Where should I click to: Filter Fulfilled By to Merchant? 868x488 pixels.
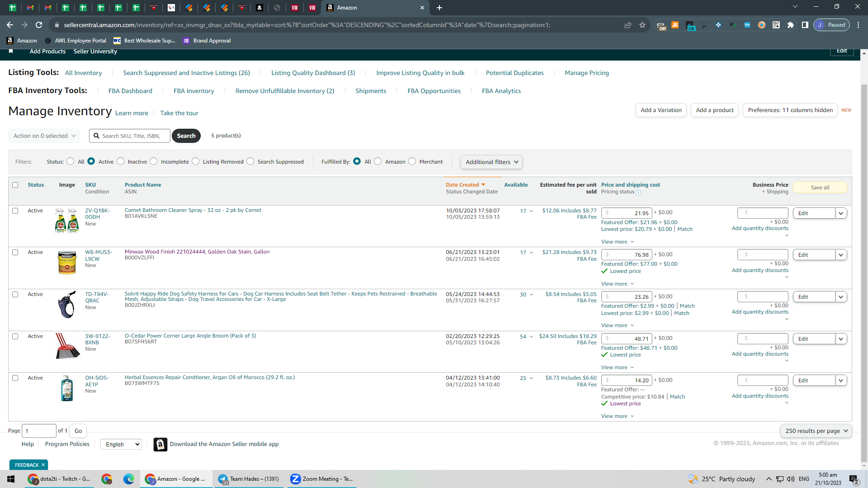coord(412,161)
